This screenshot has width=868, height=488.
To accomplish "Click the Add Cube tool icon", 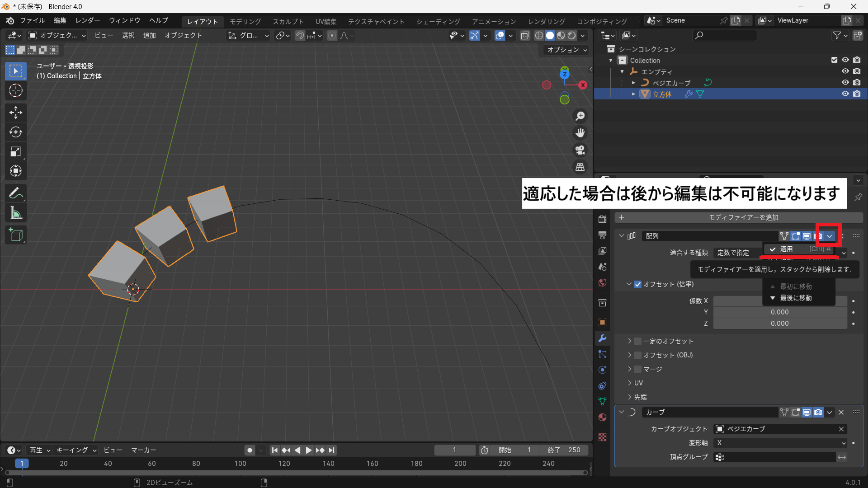I will (16, 235).
